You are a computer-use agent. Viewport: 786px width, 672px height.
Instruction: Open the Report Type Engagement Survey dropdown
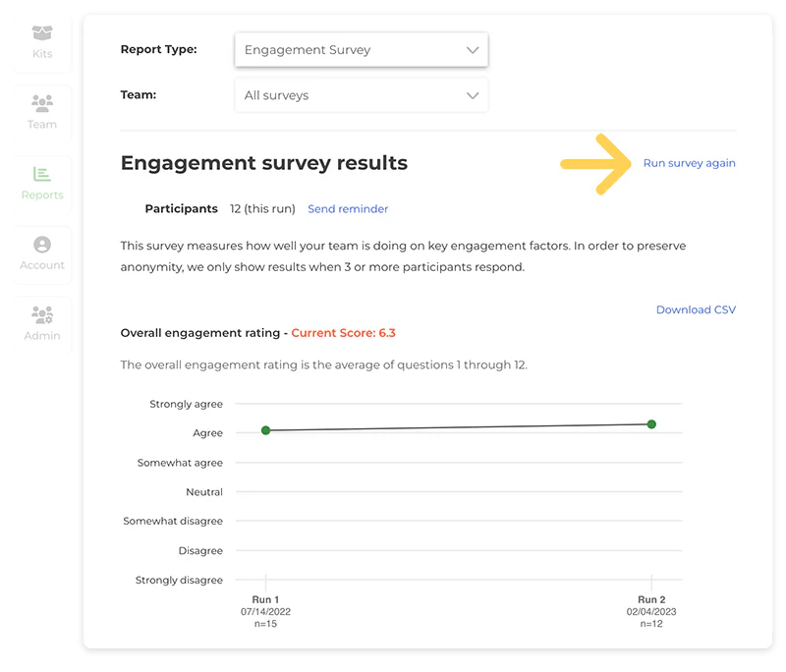pos(361,49)
